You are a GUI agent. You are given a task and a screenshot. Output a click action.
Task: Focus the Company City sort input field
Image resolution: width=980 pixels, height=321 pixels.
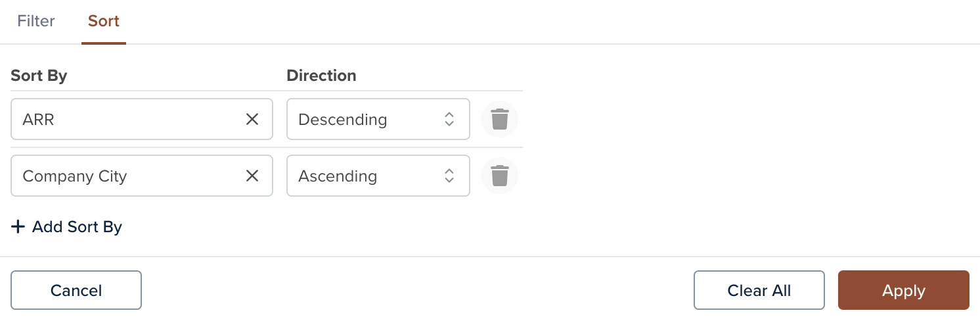(x=142, y=176)
